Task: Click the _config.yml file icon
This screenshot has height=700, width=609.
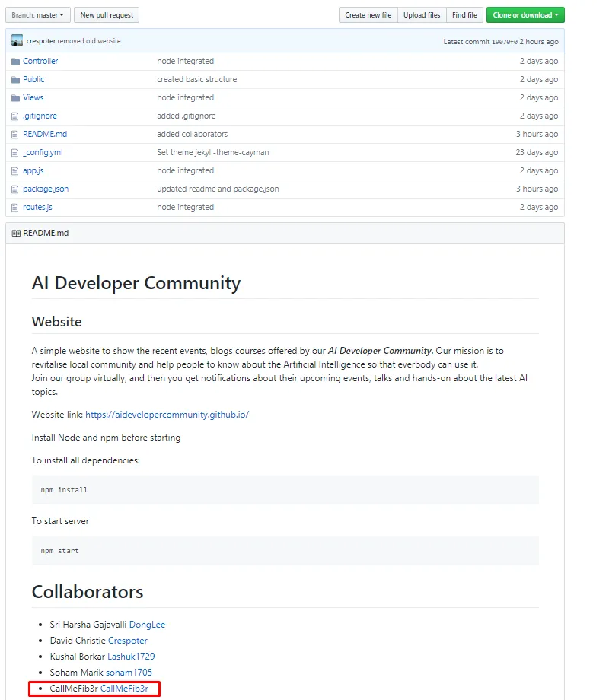Action: pos(14,153)
